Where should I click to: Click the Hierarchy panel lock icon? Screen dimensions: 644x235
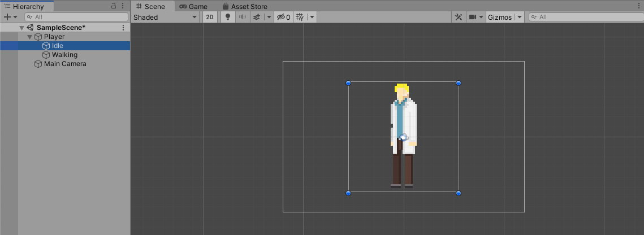(114, 6)
